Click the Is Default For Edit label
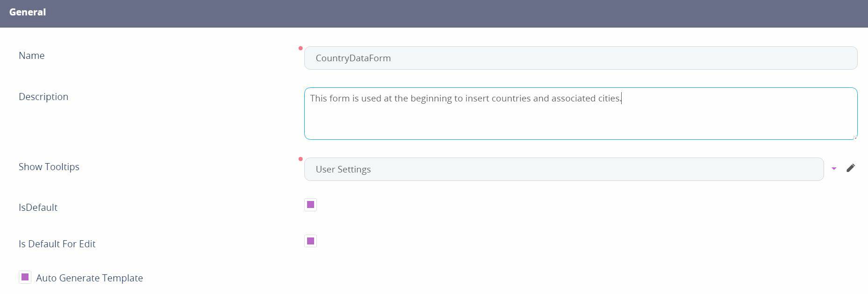This screenshot has height=294, width=868. click(x=57, y=244)
